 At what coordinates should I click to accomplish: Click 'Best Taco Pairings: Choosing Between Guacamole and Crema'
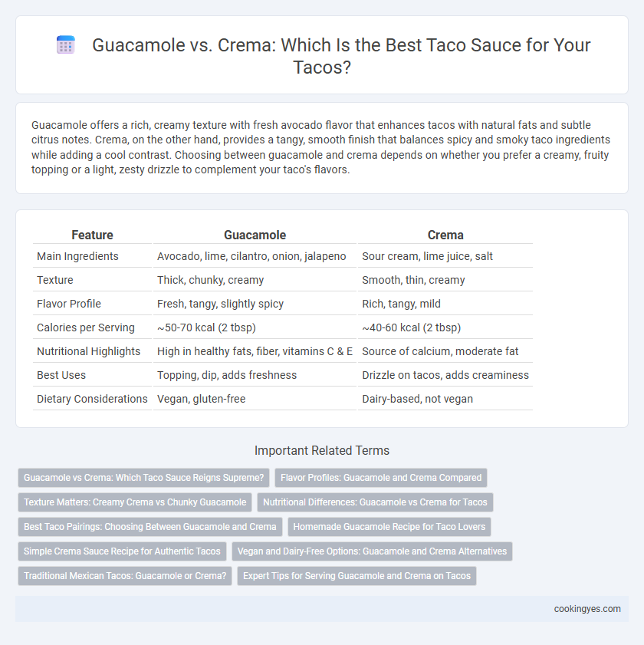(x=150, y=527)
